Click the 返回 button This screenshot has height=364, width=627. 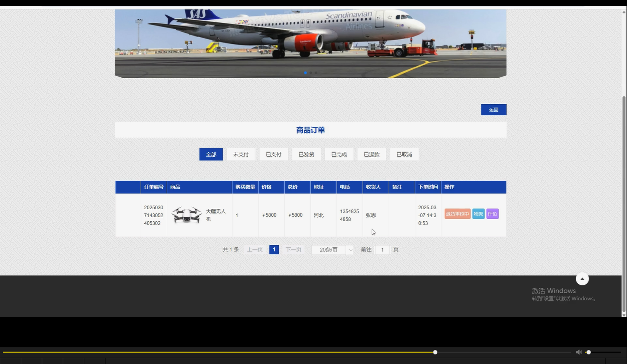pos(493,110)
